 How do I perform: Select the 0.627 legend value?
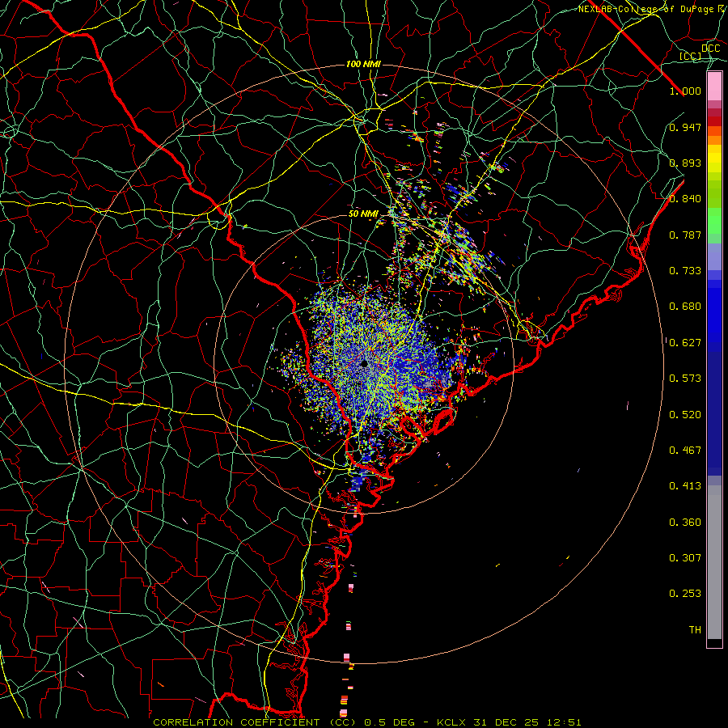point(685,343)
